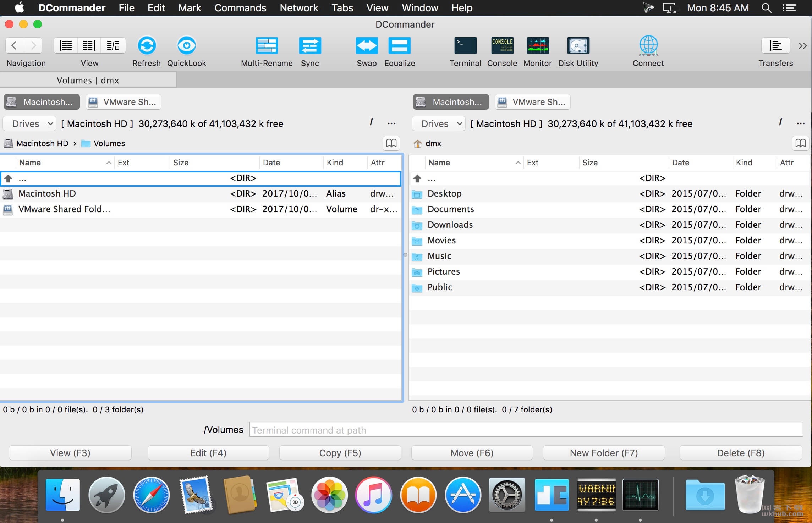Open left panel bookmarks book icon
The width and height of the screenshot is (812, 523).
point(391,143)
